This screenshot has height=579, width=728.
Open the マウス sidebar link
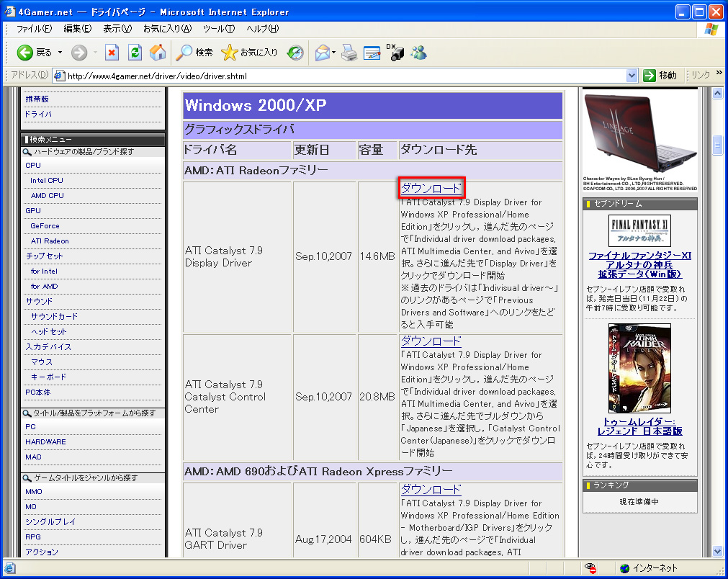42,362
